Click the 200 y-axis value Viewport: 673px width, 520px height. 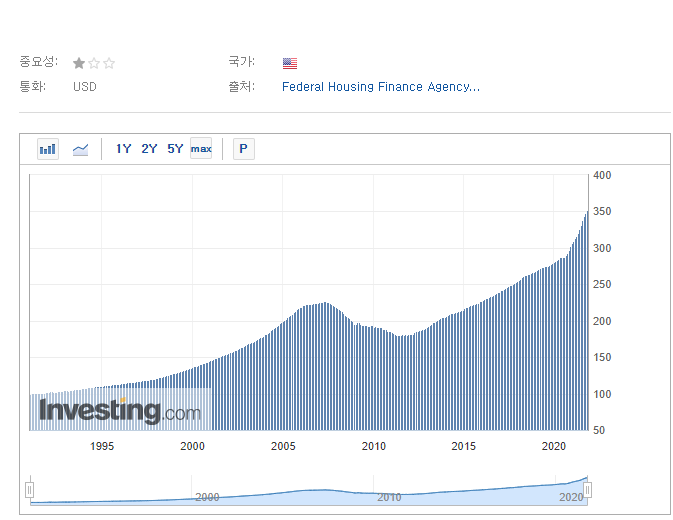(x=602, y=321)
